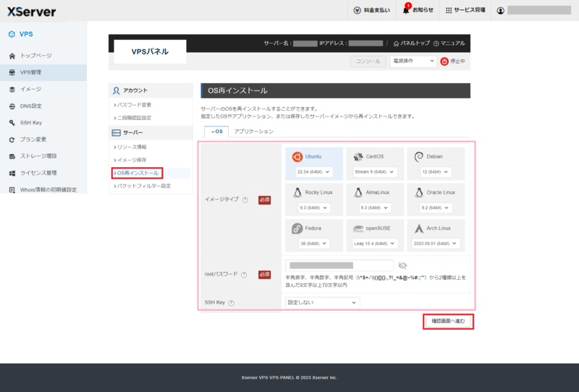Switch to the OS tab
The image size is (579, 392).
[x=216, y=132]
